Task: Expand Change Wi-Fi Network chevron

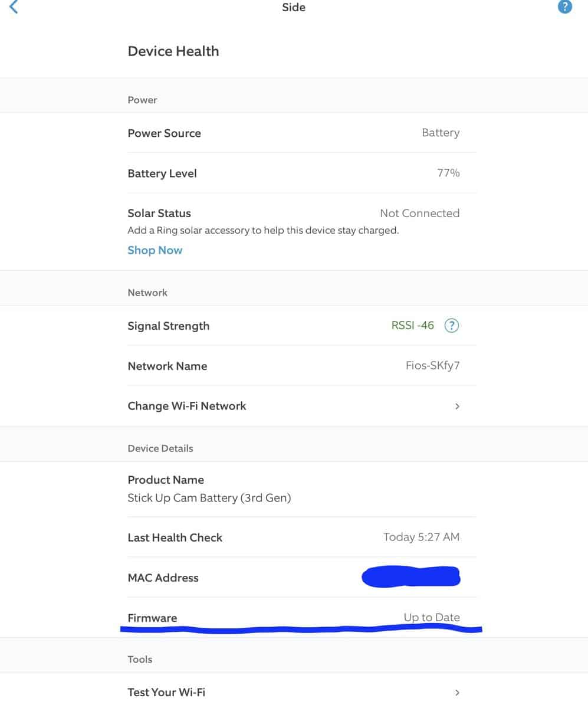Action: tap(457, 406)
